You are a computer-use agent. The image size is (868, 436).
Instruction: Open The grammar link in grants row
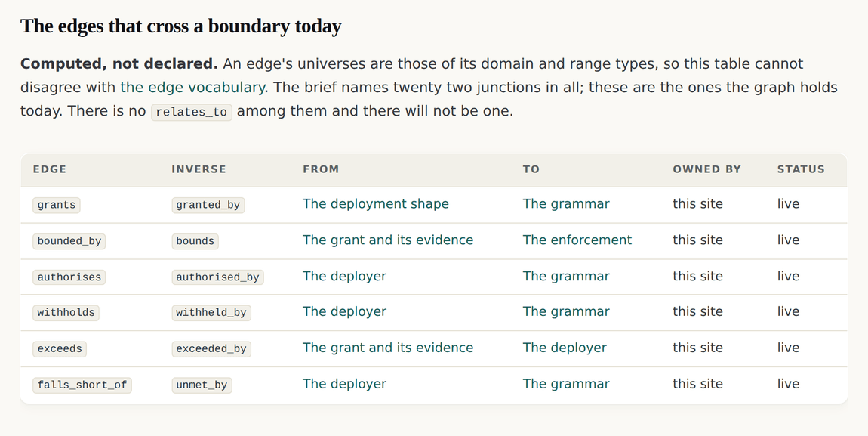tap(566, 204)
